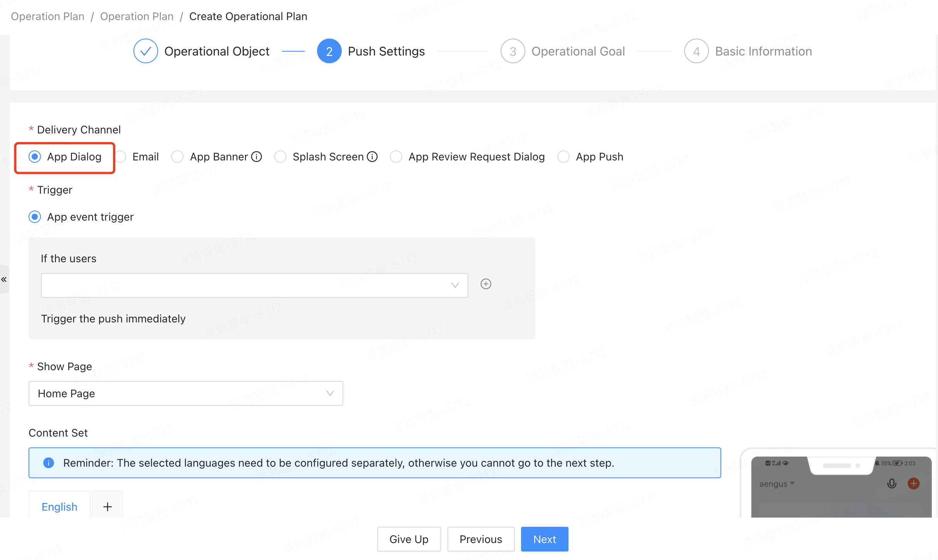Screen dimensions: 938x560
Task: Switch to the English language tab
Action: point(59,506)
